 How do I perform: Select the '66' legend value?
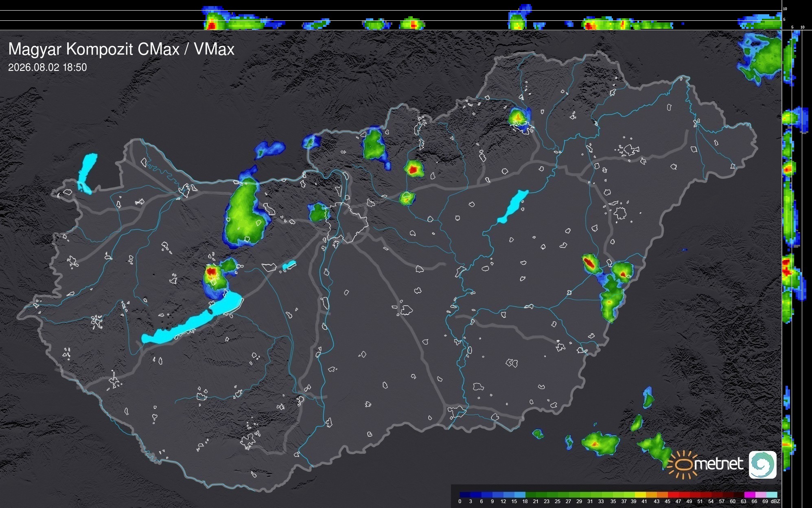754,501
